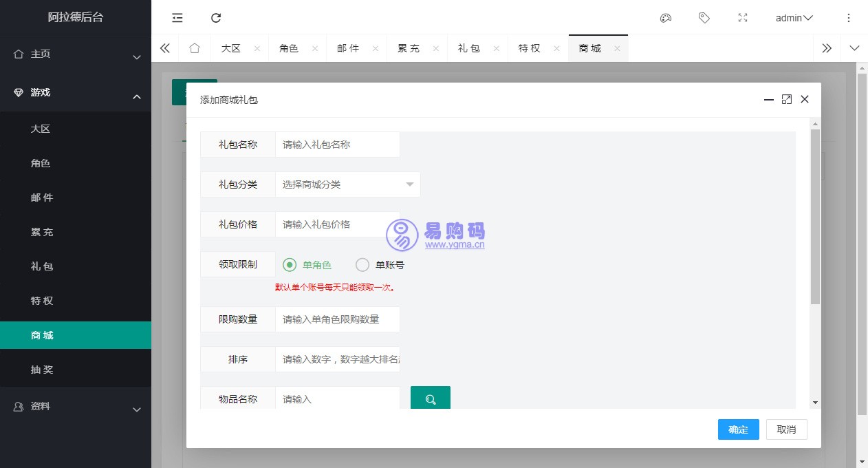Go to the home tab icon
This screenshot has height=468, width=868.
(195, 48)
